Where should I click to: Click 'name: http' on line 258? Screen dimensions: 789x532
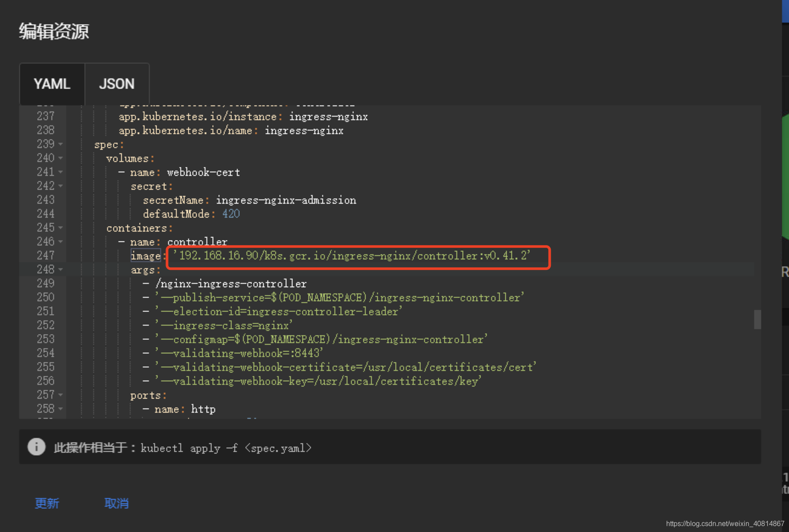185,409
